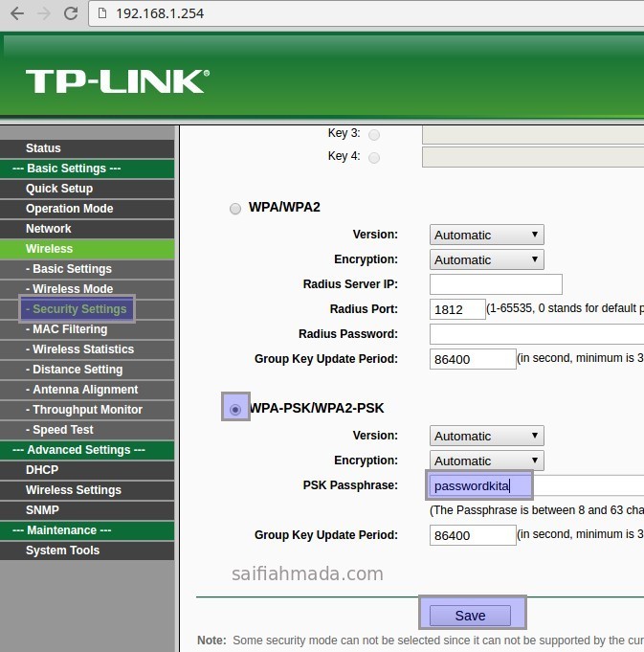The image size is (644, 652).
Task: Click the browser back arrow
Action: pos(17,13)
